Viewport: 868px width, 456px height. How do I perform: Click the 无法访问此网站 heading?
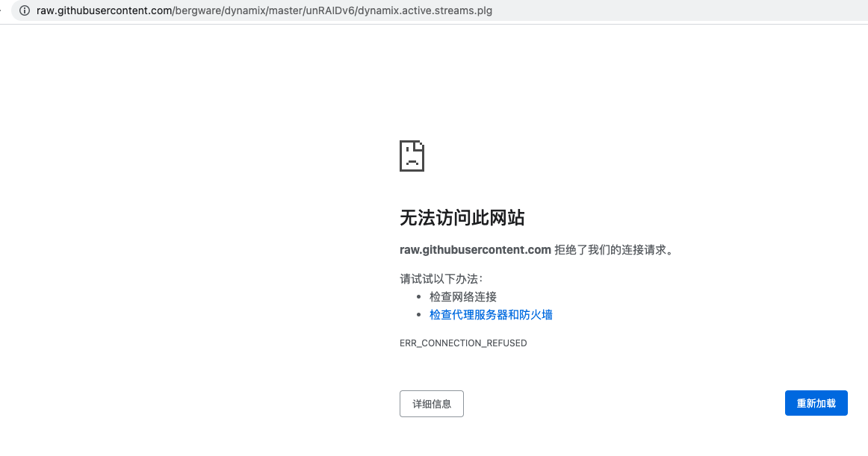462,218
